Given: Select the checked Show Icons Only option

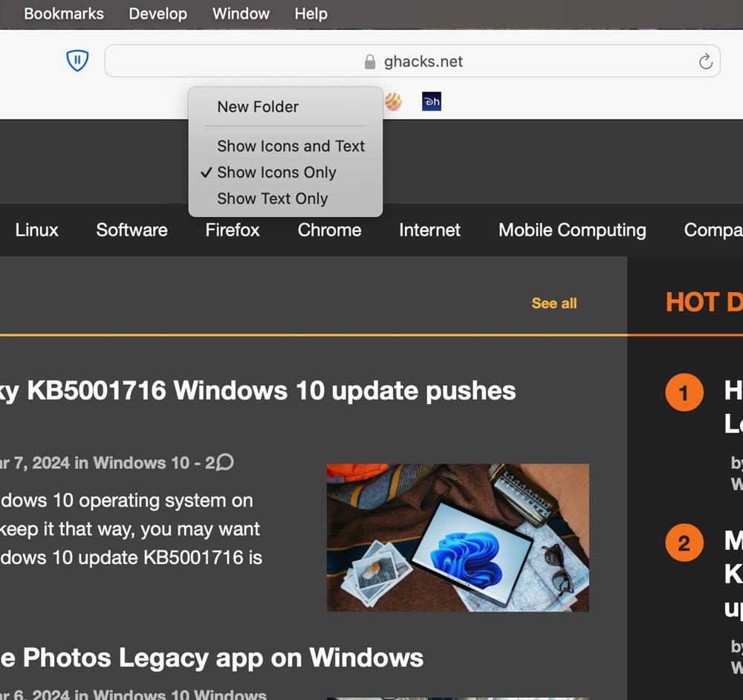Looking at the screenshot, I should point(276,172).
